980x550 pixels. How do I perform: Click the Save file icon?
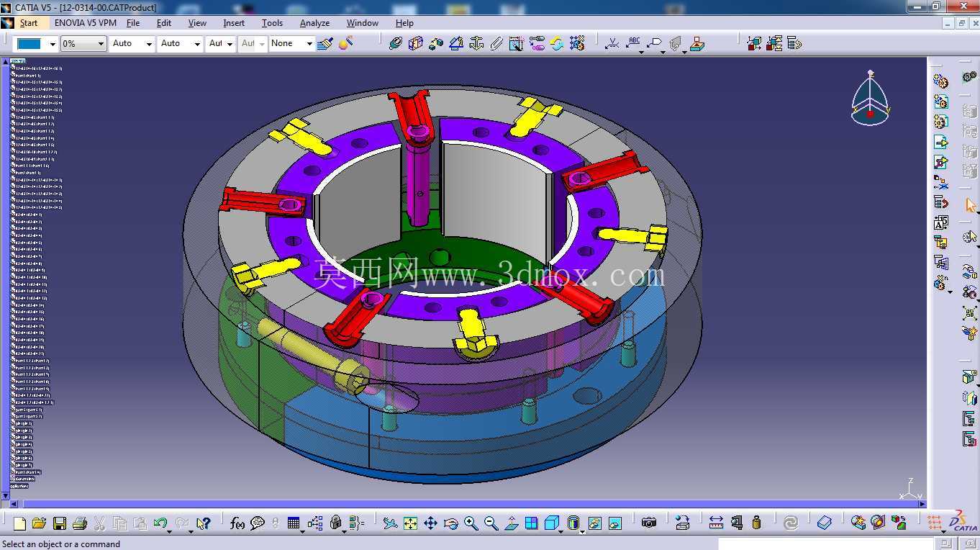coord(60,523)
